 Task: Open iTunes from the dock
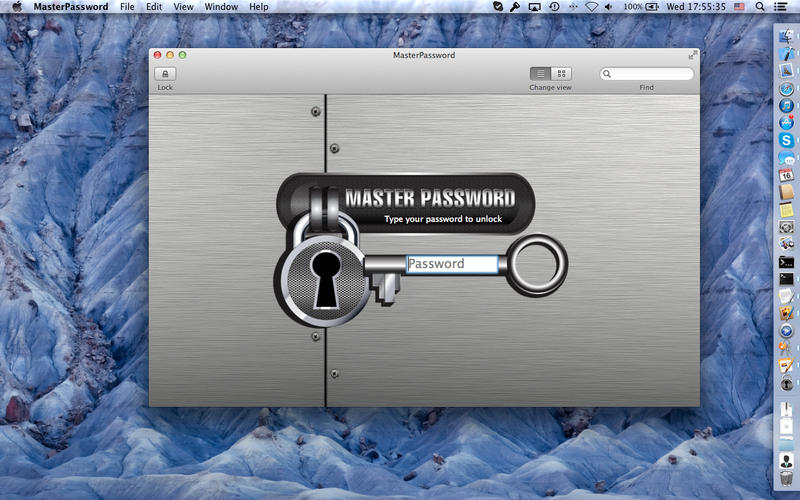click(x=787, y=105)
